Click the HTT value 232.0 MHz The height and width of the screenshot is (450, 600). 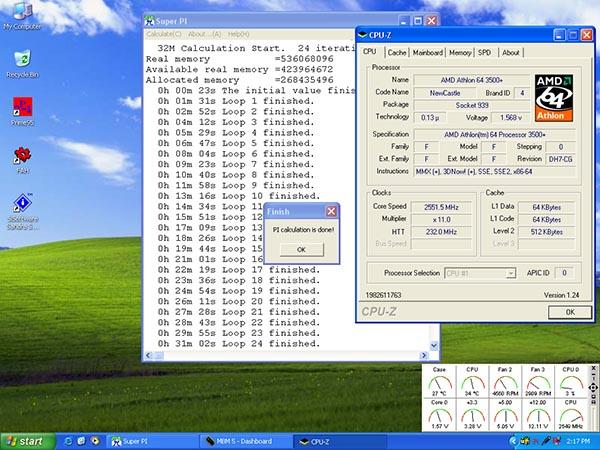tap(441, 232)
